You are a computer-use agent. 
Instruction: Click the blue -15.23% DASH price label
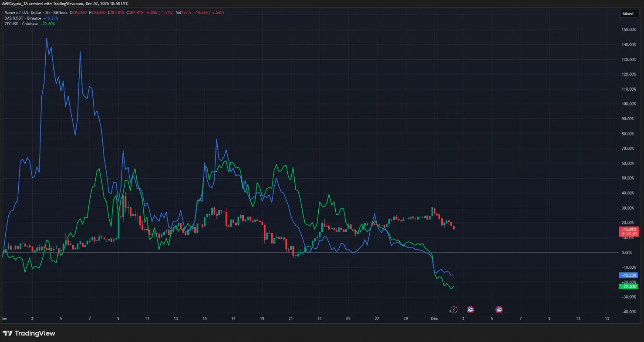628,275
